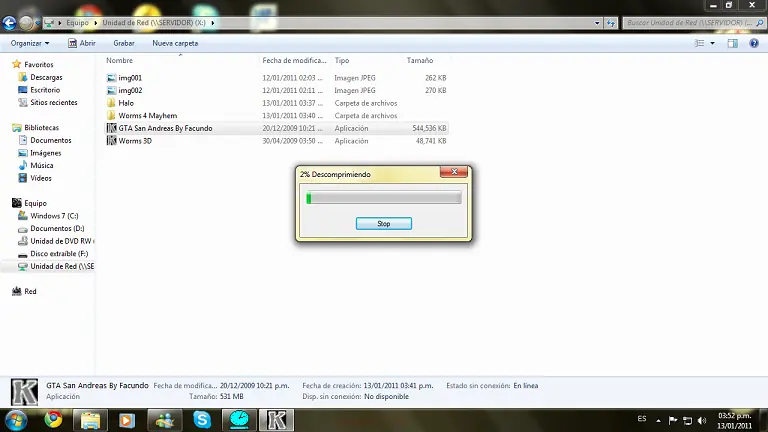Select Favoritos in navigation pane
The image size is (768, 432).
(x=39, y=64)
